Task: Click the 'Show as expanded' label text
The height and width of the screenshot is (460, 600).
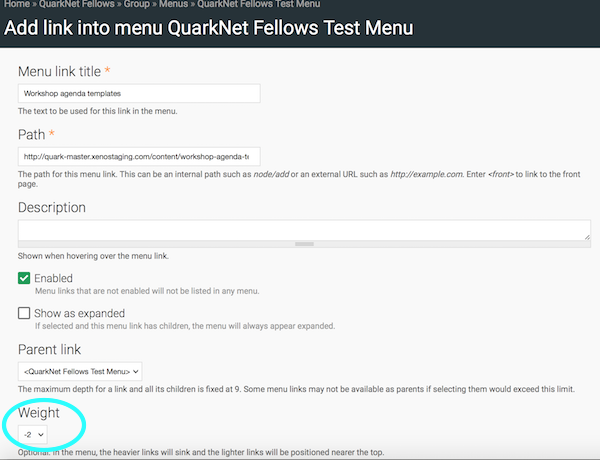Action: [x=80, y=313]
